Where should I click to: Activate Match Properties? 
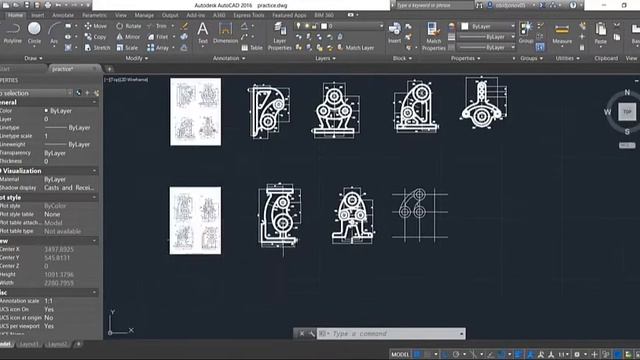coord(433,37)
